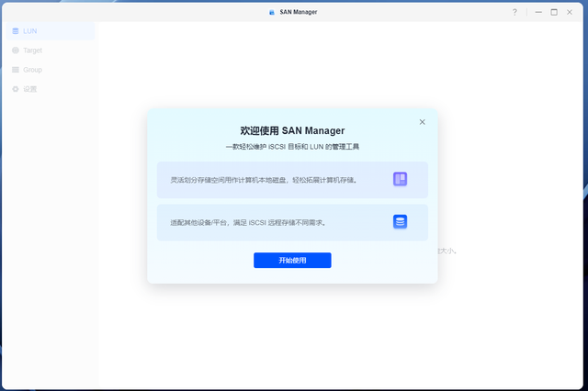Maximize the SAN Manager window
This screenshot has width=588, height=391.
tap(554, 12)
